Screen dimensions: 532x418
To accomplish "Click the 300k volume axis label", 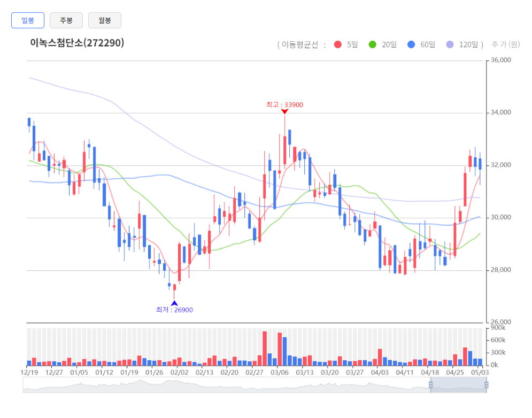I will (x=498, y=353).
